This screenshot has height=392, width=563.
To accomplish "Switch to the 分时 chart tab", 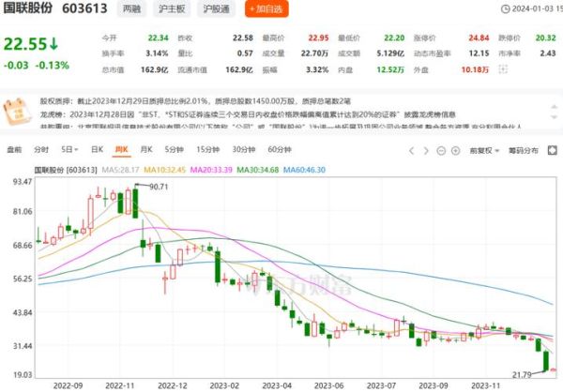I will click(x=41, y=150).
